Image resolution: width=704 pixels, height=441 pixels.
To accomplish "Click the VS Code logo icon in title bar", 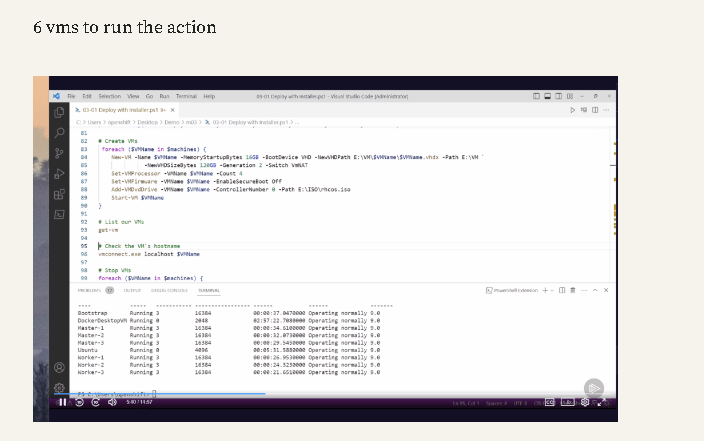I will tap(57, 96).
